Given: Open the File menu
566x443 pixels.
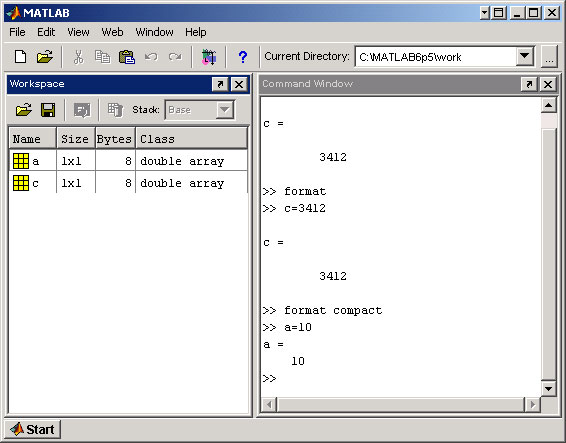Looking at the screenshot, I should [x=17, y=32].
